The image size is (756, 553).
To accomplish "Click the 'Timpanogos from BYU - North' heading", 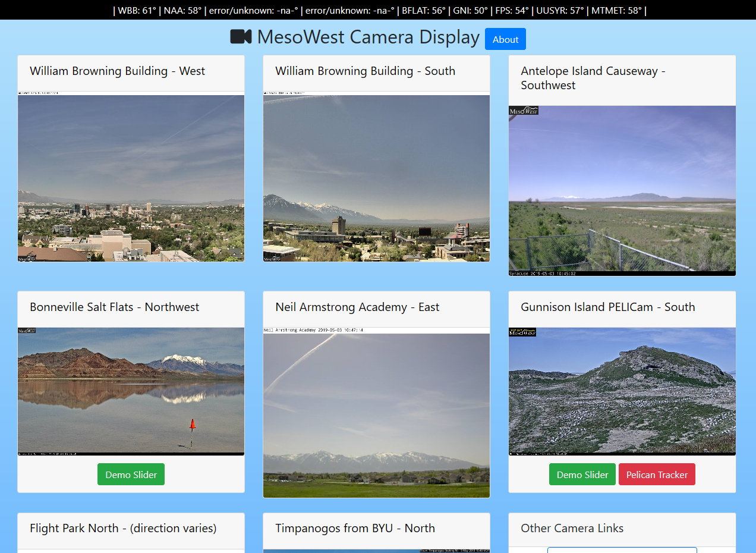I will (355, 528).
